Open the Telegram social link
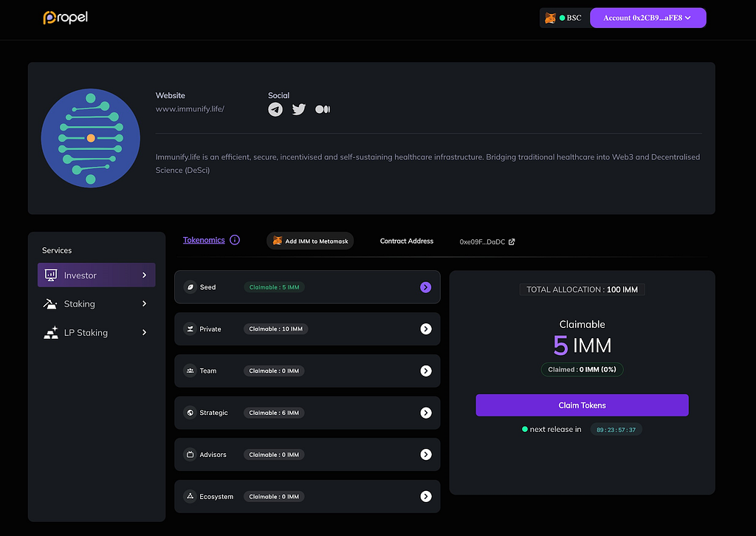Viewport: 756px width, 536px height. coord(275,109)
